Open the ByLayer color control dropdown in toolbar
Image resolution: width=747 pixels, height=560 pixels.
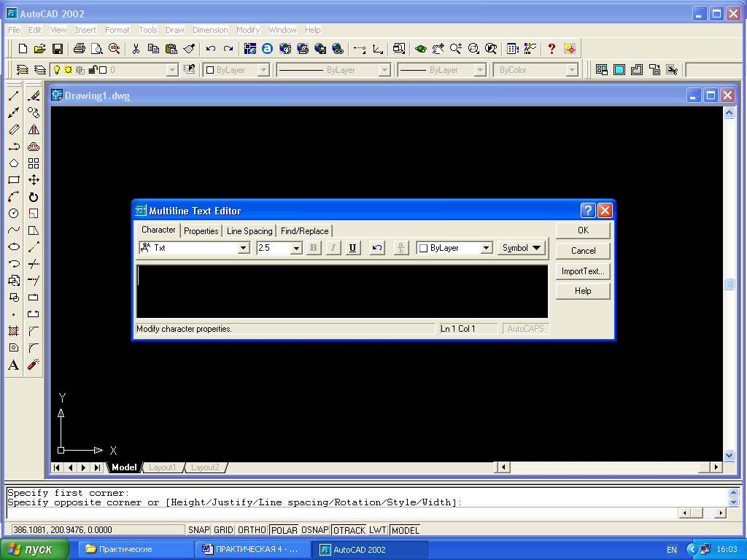[x=263, y=70]
